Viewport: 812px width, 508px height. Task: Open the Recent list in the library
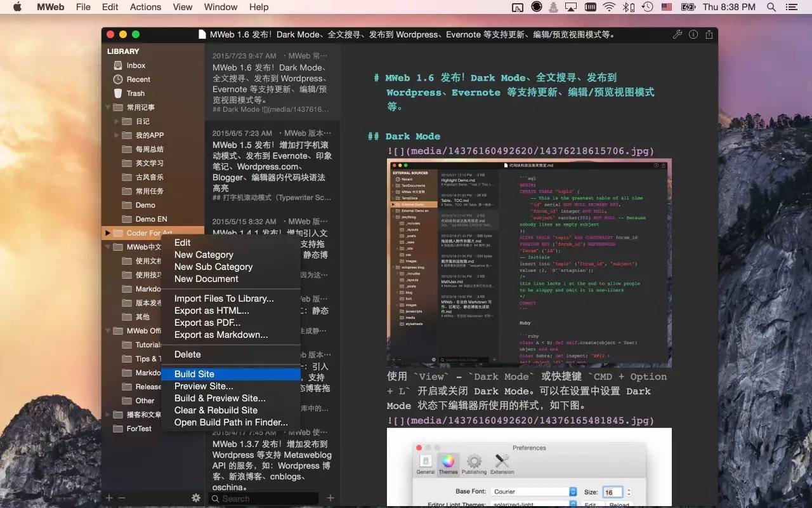coord(138,79)
